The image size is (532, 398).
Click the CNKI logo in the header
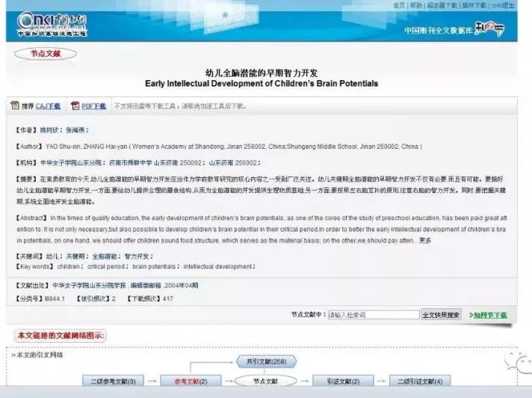[x=52, y=22]
